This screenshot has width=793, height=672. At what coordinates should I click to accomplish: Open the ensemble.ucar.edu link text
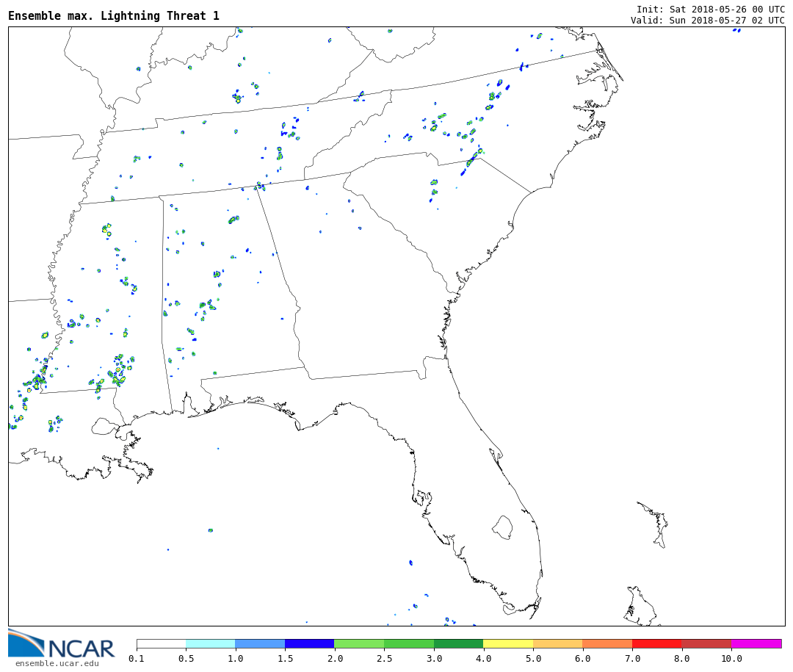(57, 663)
